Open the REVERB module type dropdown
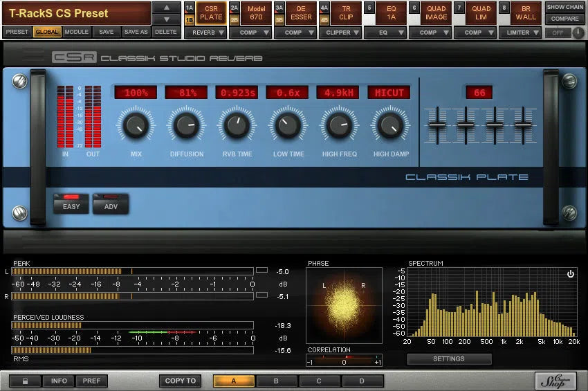588x391 pixels. [x=208, y=33]
